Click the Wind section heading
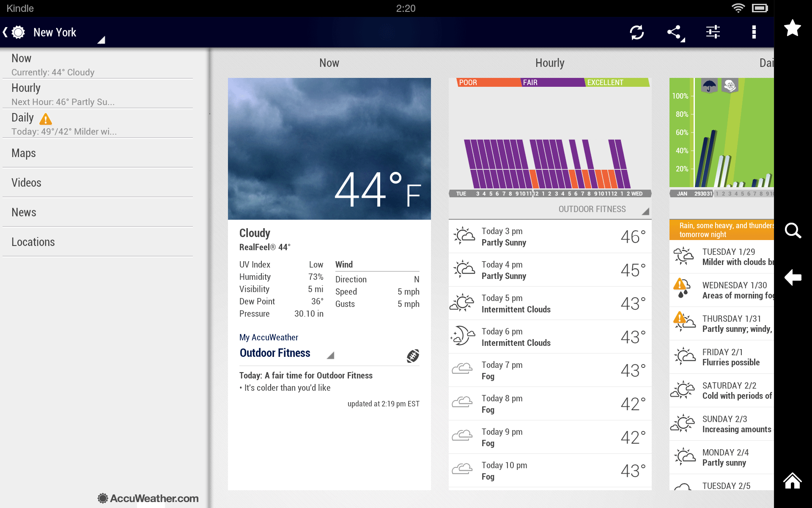Image resolution: width=812 pixels, height=508 pixels. pos(344,265)
